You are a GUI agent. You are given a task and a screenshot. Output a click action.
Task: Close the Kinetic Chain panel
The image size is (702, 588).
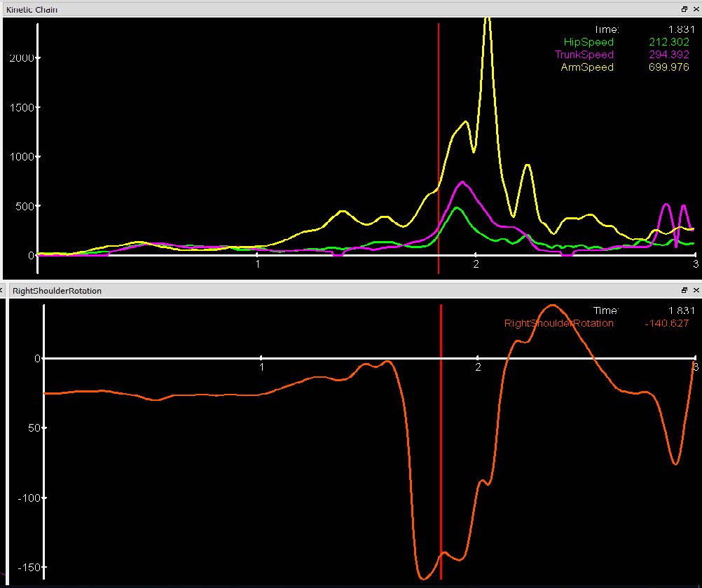696,9
